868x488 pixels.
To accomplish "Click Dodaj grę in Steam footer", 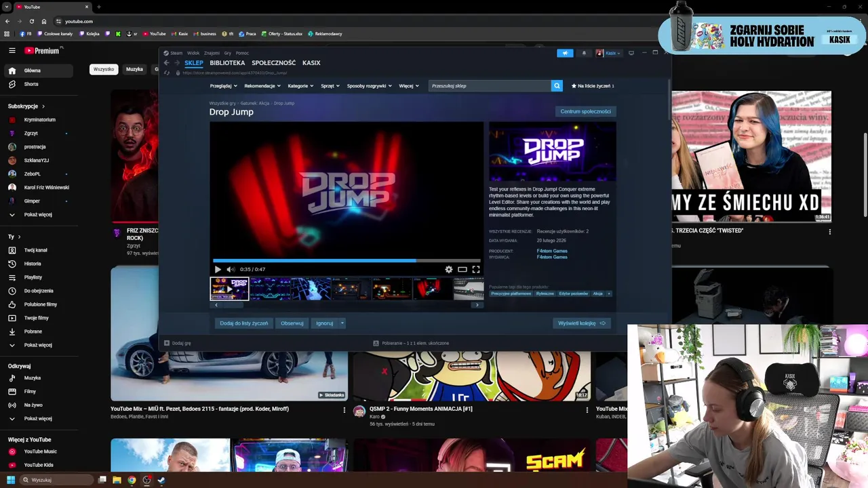I will point(178,343).
